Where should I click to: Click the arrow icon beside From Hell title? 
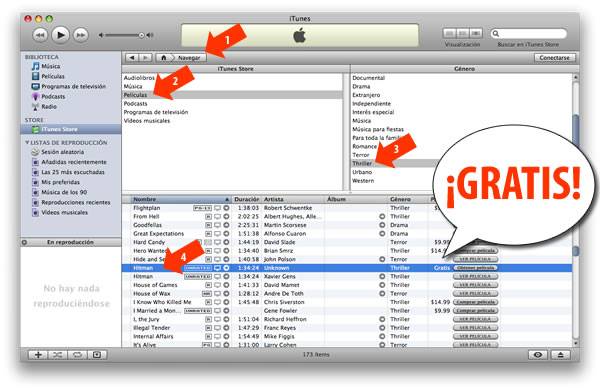[226, 216]
